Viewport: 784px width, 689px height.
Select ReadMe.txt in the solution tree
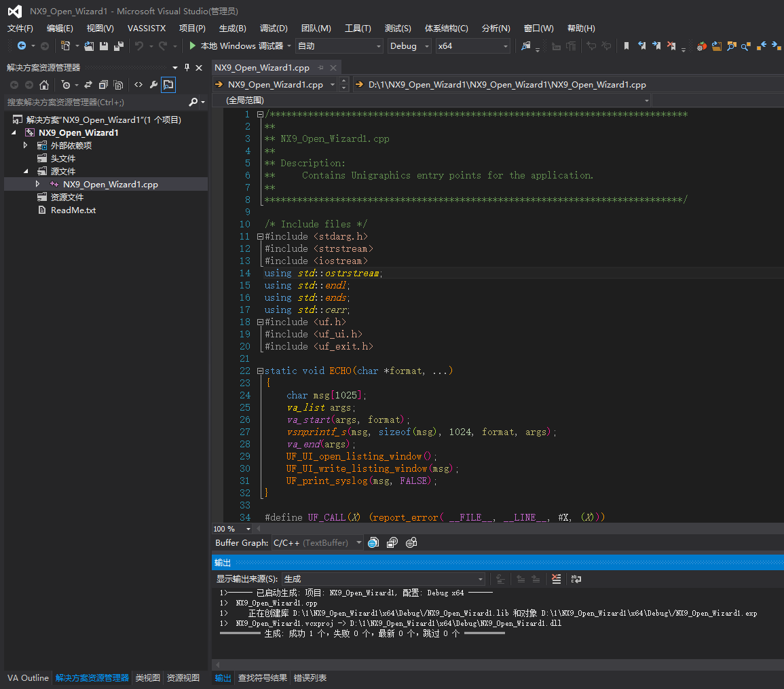(73, 210)
